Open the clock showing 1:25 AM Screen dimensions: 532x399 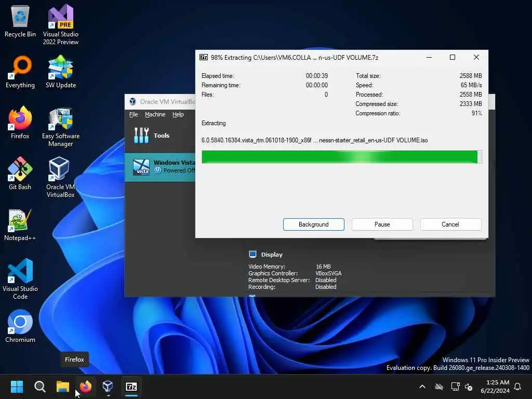point(495,387)
